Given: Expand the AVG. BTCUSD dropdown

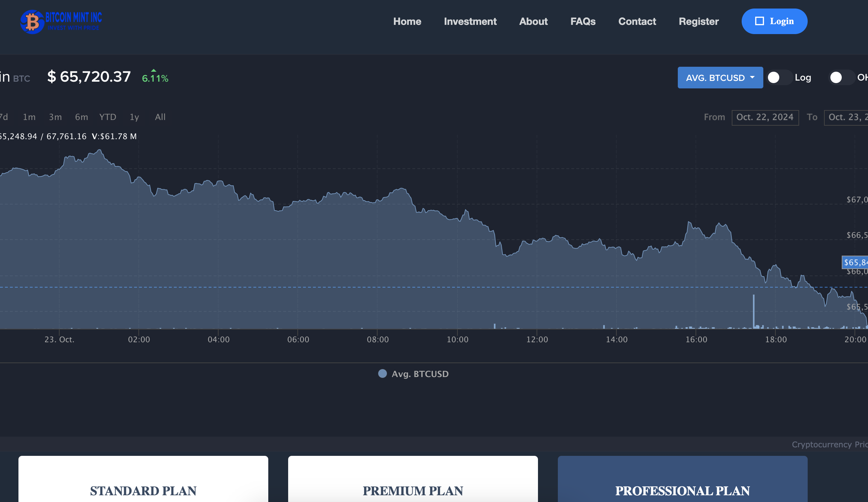Looking at the screenshot, I should (x=720, y=77).
